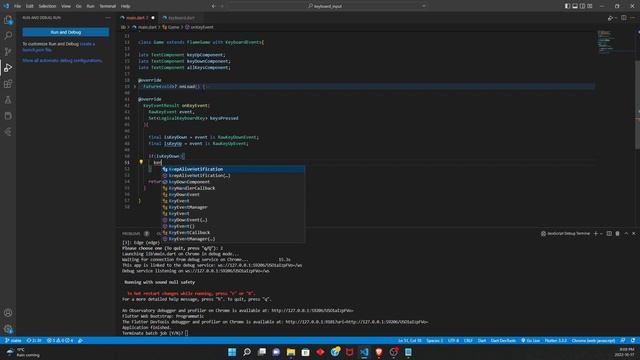Screen dimensions: 640x360
Task: Select KeyEventManager class suggestion
Action: 233,207
